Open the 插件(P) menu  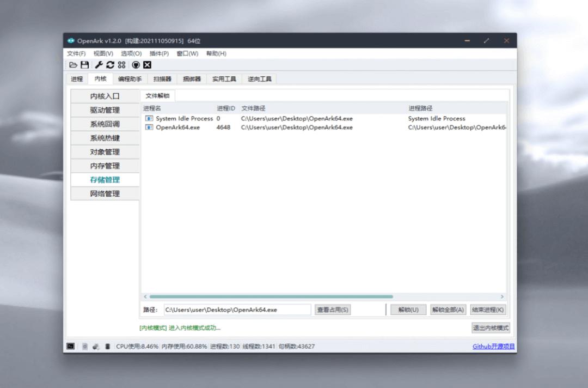point(159,53)
